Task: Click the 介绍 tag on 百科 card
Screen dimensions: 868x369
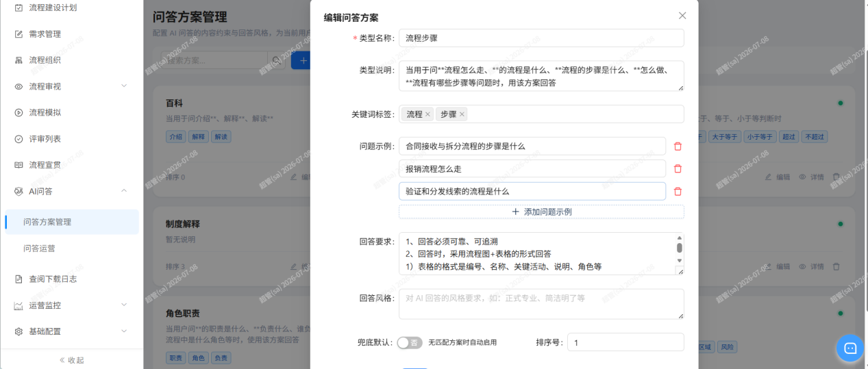Action: coord(175,137)
